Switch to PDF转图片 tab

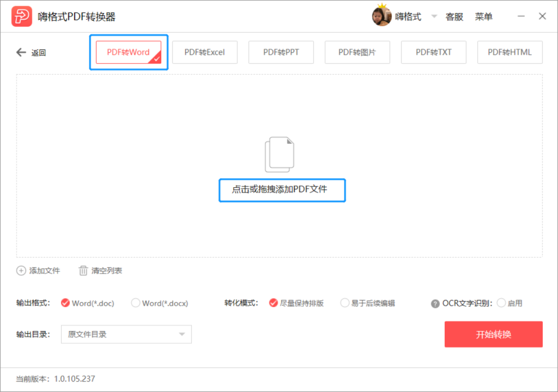point(357,52)
